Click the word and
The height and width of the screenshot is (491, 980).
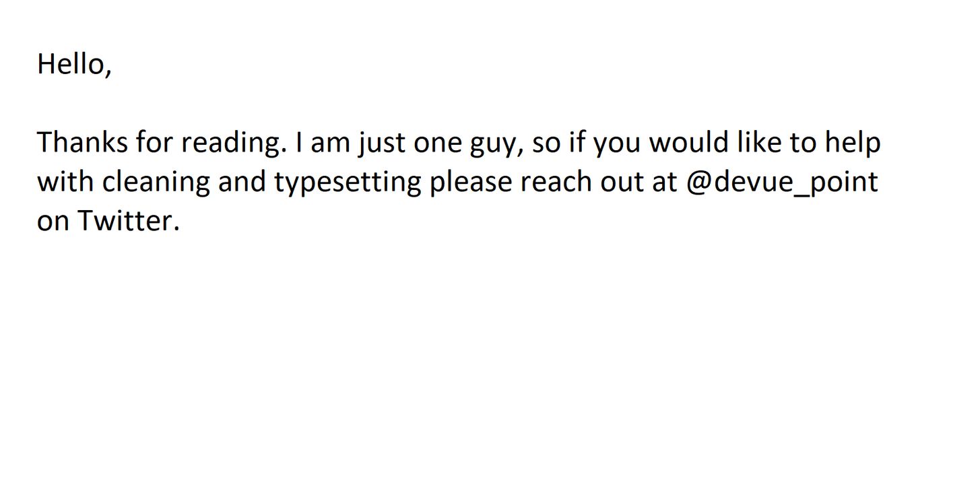pyautogui.click(x=242, y=182)
